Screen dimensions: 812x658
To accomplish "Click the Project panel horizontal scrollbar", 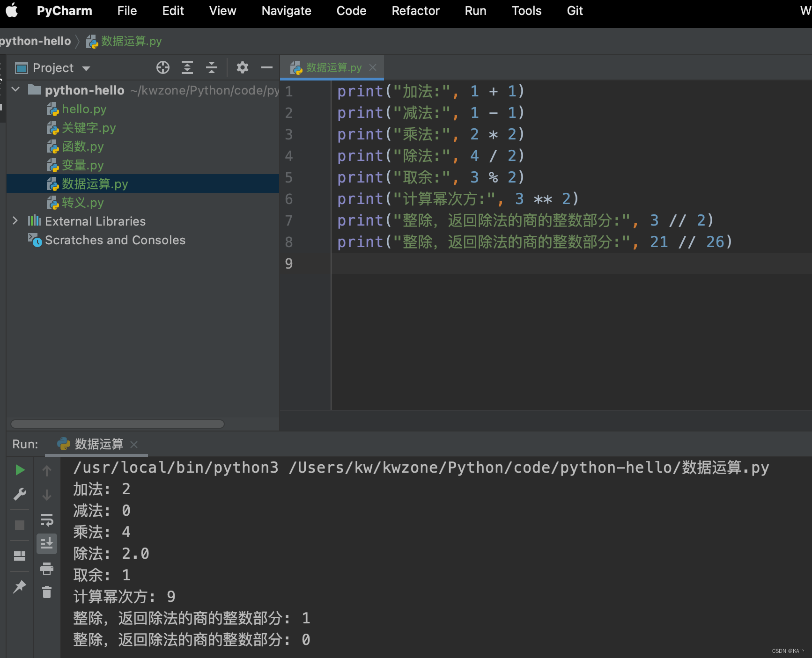I will 117,424.
